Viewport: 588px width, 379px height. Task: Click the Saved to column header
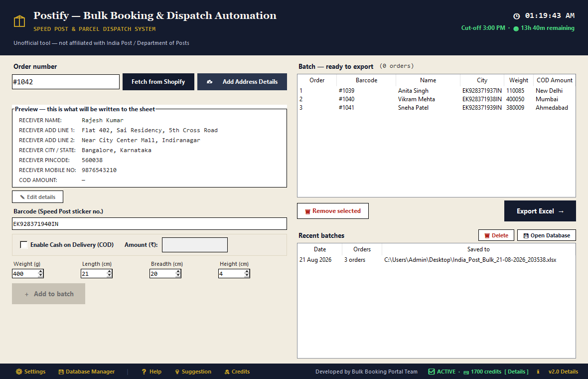tap(478, 249)
